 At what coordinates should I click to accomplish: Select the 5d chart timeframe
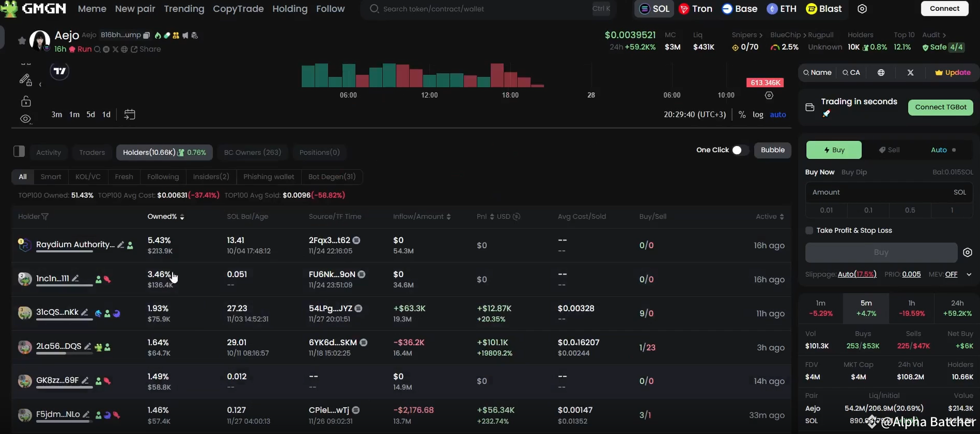(90, 115)
